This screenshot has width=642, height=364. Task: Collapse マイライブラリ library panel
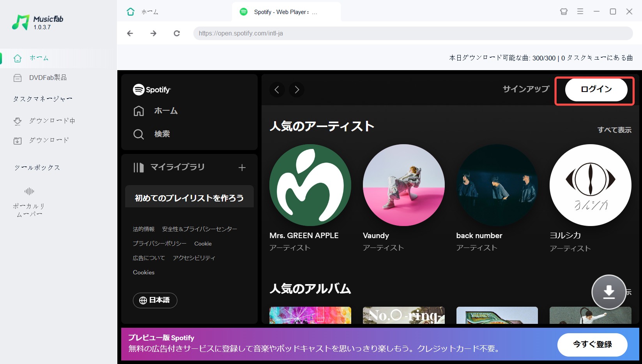pyautogui.click(x=169, y=167)
